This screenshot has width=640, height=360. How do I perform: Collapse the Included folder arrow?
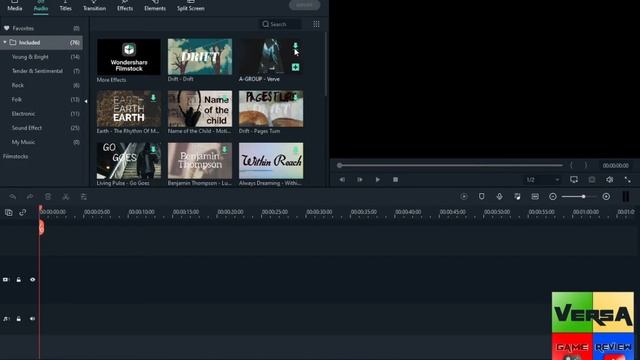(5, 42)
